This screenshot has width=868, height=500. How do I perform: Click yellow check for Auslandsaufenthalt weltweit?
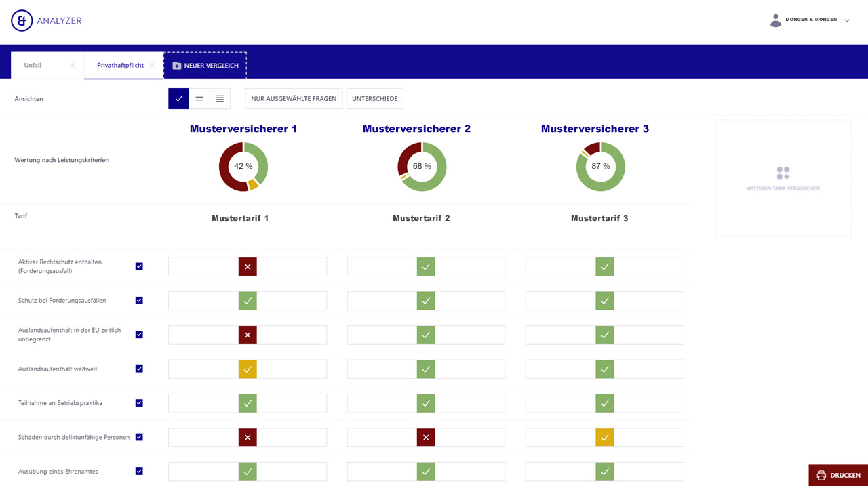point(248,369)
